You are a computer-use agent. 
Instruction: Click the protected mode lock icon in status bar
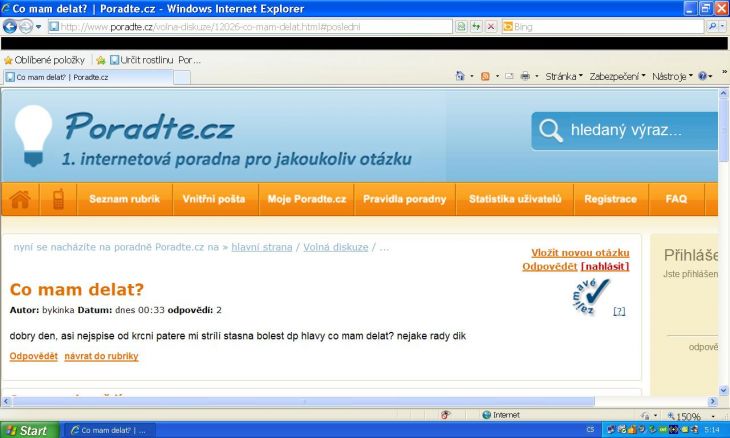(x=645, y=415)
